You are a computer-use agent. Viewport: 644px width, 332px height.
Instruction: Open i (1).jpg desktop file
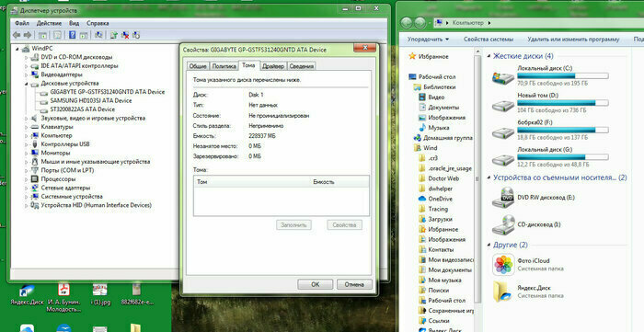(x=100, y=293)
